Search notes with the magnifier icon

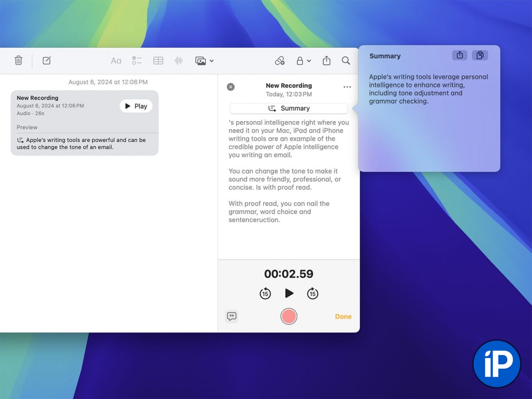(x=346, y=60)
